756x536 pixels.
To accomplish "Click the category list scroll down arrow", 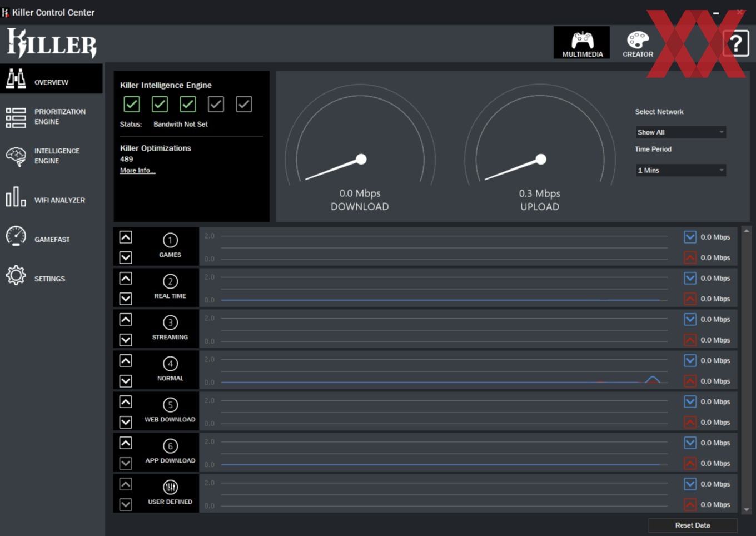I will point(746,509).
